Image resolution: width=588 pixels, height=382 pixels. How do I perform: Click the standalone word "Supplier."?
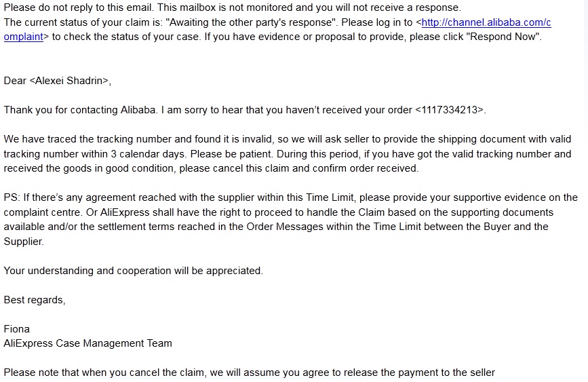23,242
